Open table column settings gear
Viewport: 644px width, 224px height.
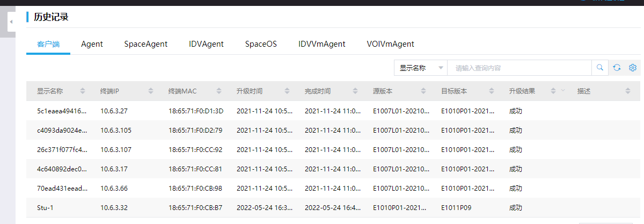633,68
